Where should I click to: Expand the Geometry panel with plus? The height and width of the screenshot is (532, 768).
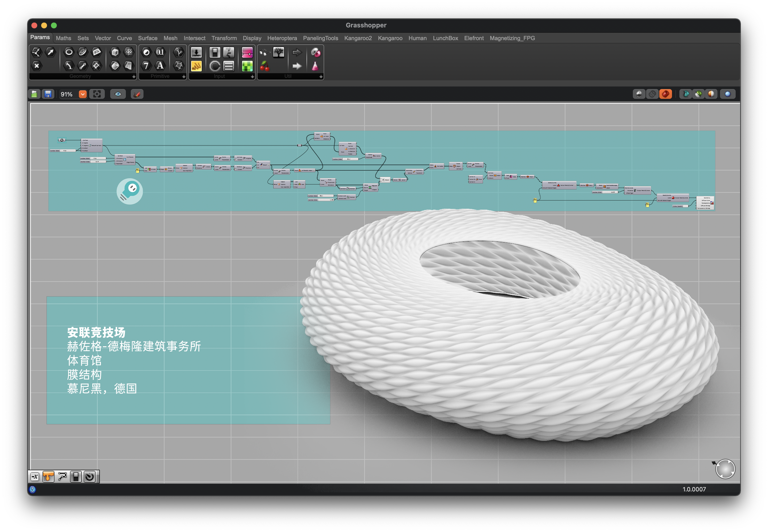[134, 77]
